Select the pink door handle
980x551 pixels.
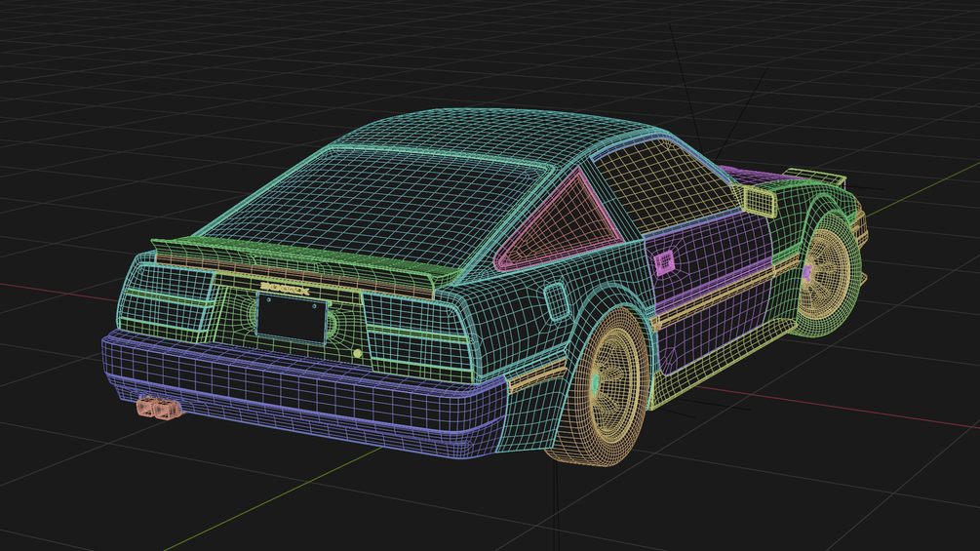[665, 261]
